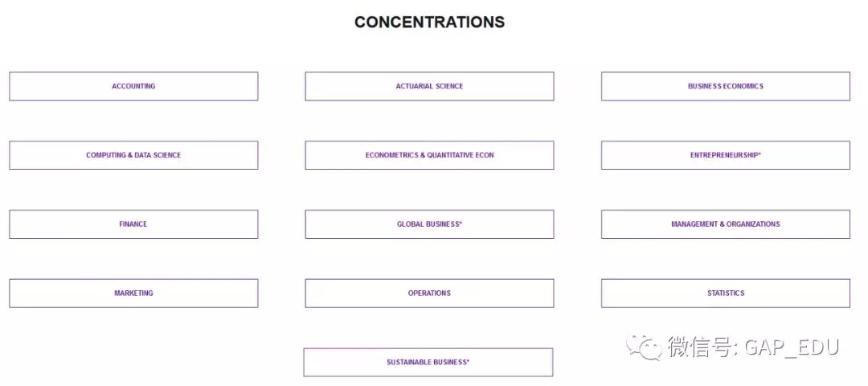This screenshot has height=386, width=868.
Task: Open Sustainable Business concentration
Action: 428,362
